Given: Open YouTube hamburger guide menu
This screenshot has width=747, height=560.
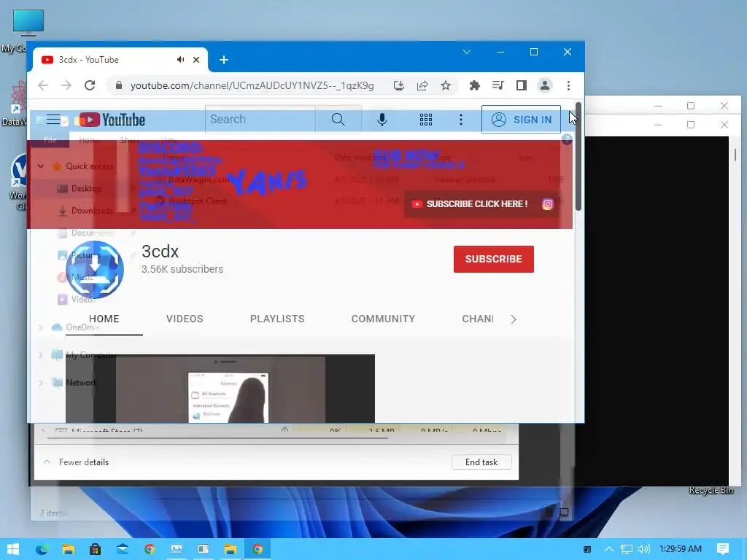Looking at the screenshot, I should click(x=53, y=120).
